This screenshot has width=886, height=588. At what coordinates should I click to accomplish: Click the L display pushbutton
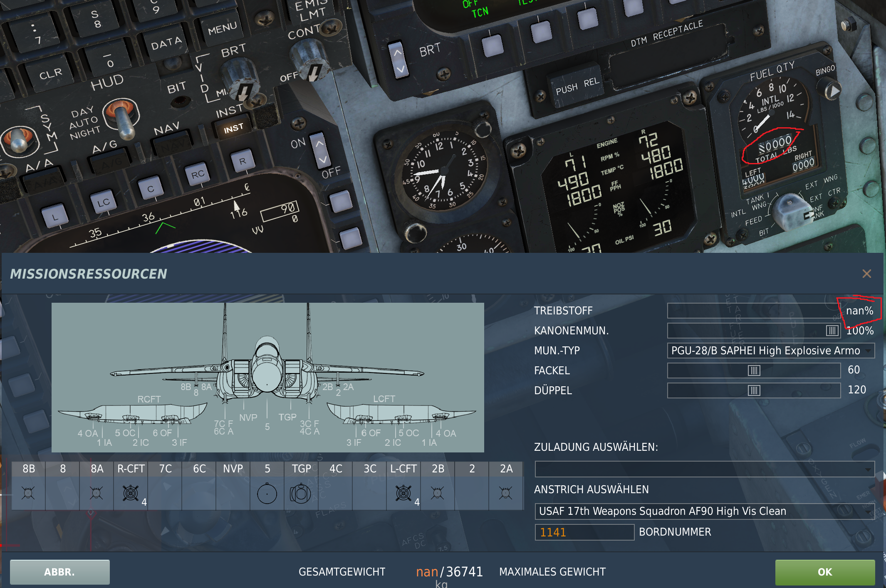coord(54,216)
